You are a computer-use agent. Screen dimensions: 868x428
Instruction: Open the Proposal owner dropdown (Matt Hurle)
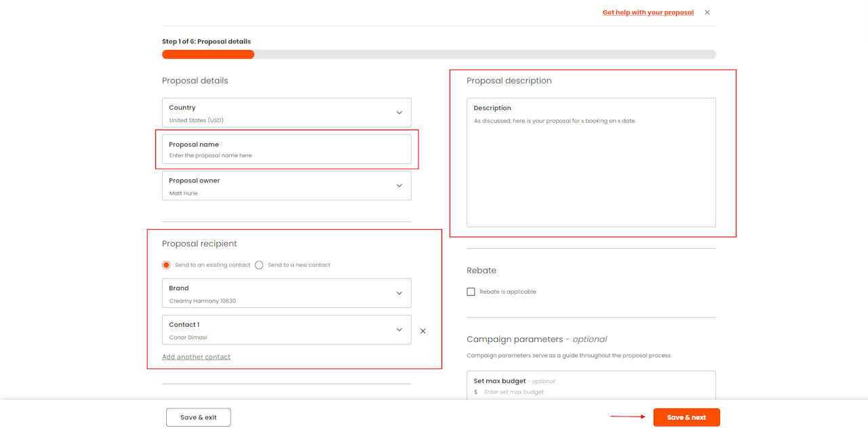tap(278, 186)
